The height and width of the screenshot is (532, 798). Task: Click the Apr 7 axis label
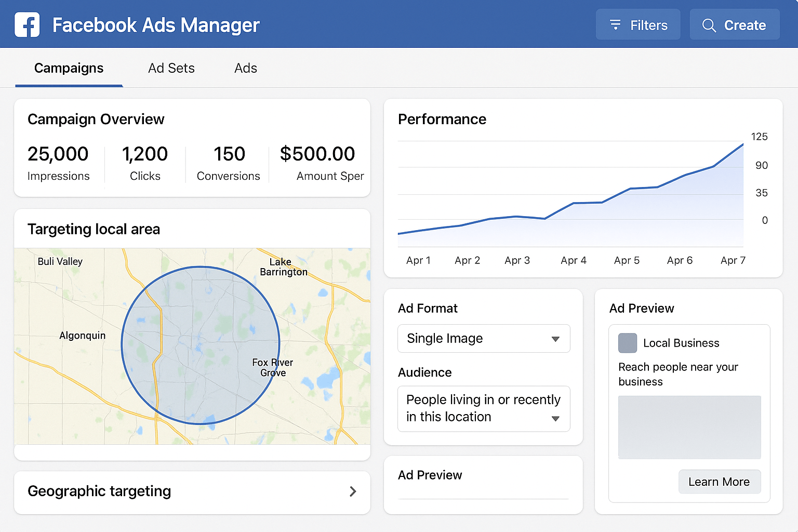pos(733,260)
